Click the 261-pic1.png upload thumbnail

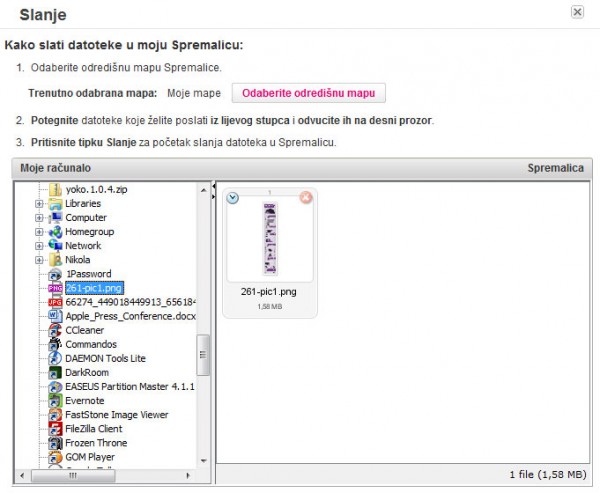click(270, 238)
